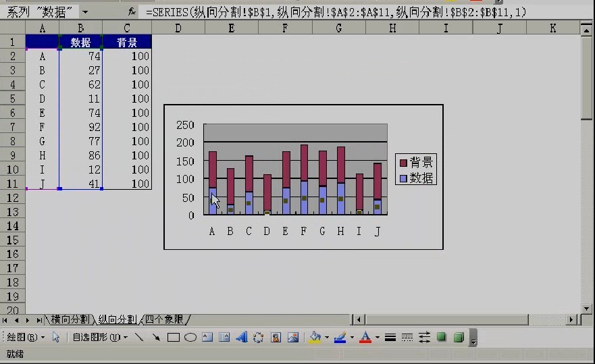Go to next sheet tab arrow

[x=28, y=320]
